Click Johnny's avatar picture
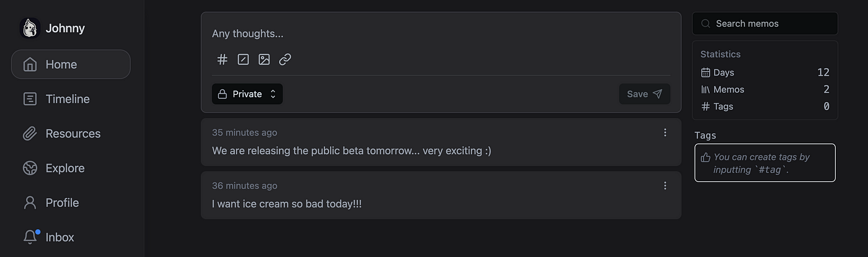 pyautogui.click(x=30, y=28)
